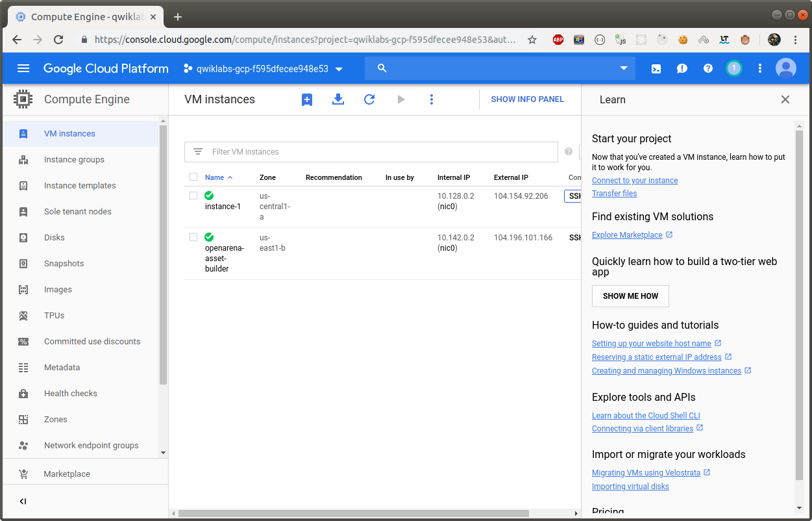Image resolution: width=812 pixels, height=521 pixels.
Task: Open the project selector dropdown
Action: pos(264,68)
